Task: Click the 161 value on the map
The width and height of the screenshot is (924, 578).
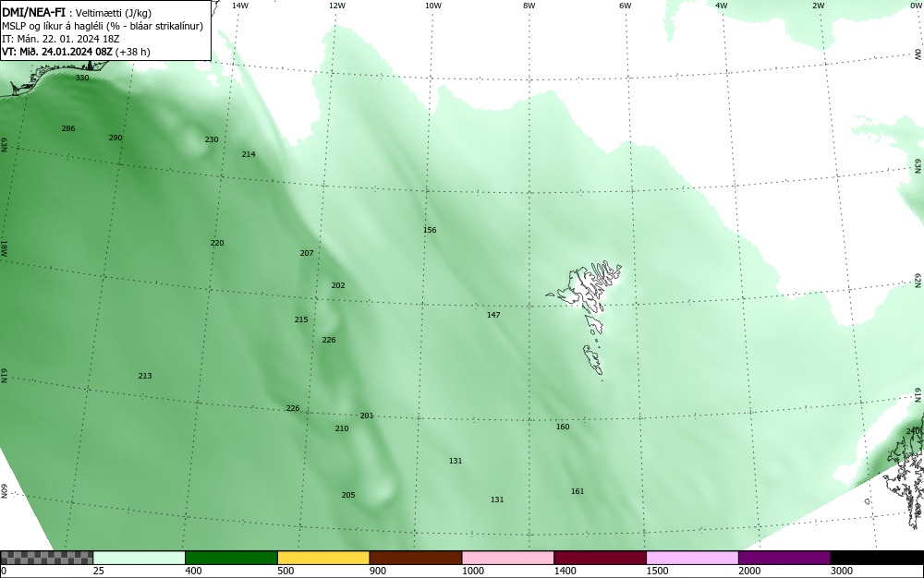Action: [x=577, y=491]
